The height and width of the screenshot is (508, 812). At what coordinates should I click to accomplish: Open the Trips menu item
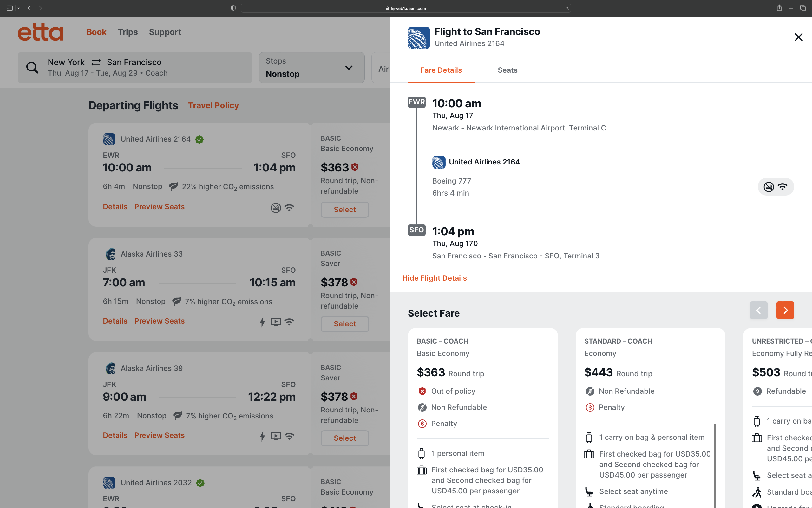tap(128, 32)
